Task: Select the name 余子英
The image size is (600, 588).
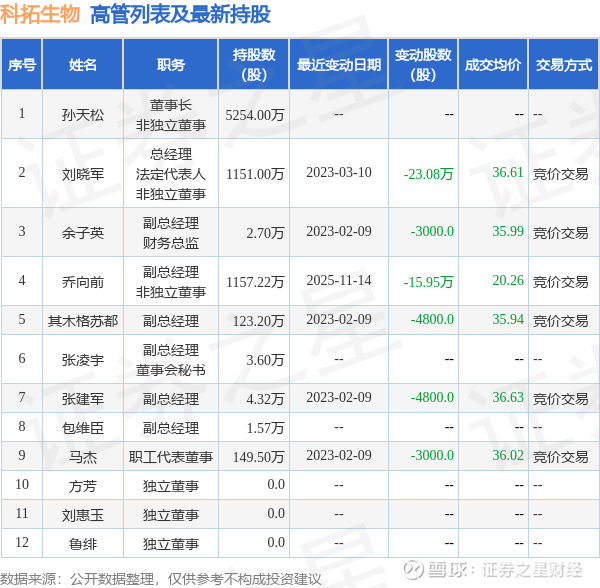Action: [x=83, y=233]
